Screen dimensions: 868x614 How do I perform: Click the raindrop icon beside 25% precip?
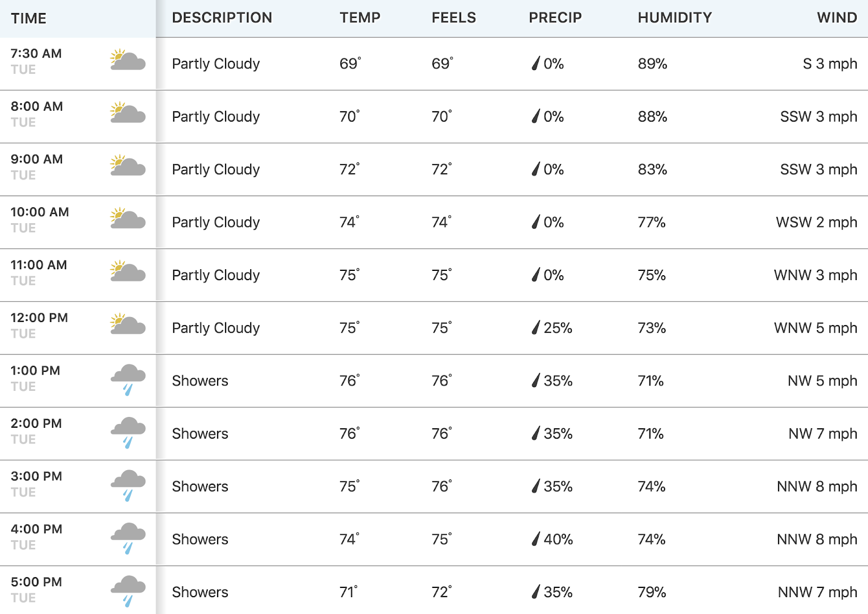point(536,327)
